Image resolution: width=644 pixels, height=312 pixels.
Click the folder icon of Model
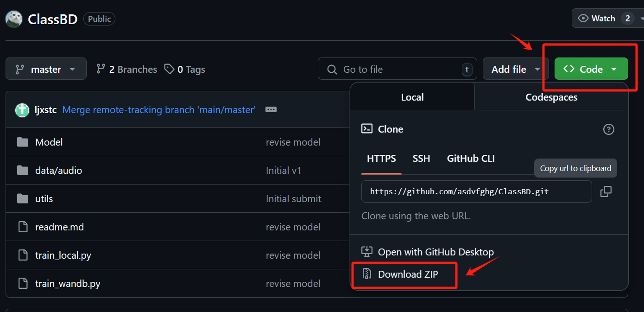[23, 142]
